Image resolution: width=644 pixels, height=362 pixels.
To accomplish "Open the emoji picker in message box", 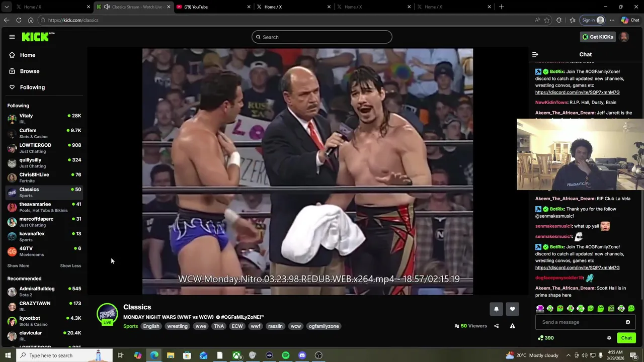I will coord(627,322).
